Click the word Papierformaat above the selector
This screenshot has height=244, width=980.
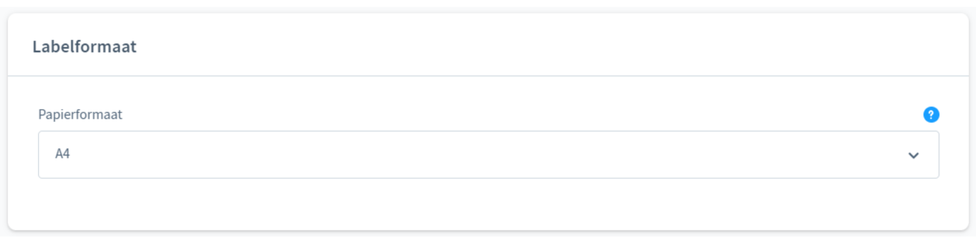tap(80, 115)
